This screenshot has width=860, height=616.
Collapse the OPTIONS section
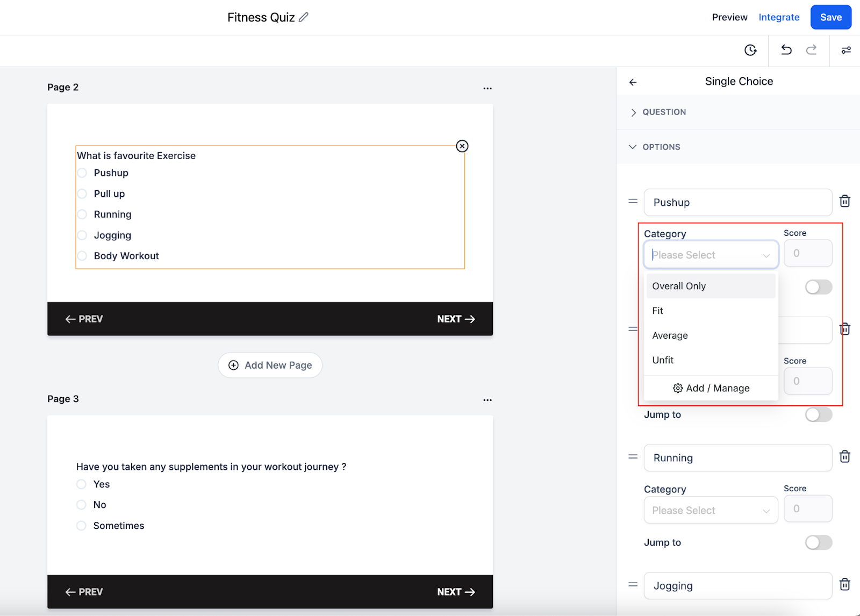click(x=738, y=147)
